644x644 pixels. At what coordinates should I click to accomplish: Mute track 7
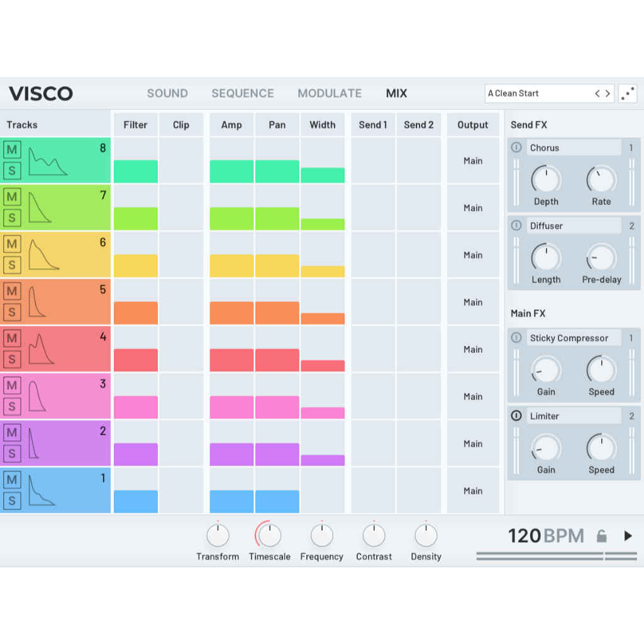pos(12,197)
